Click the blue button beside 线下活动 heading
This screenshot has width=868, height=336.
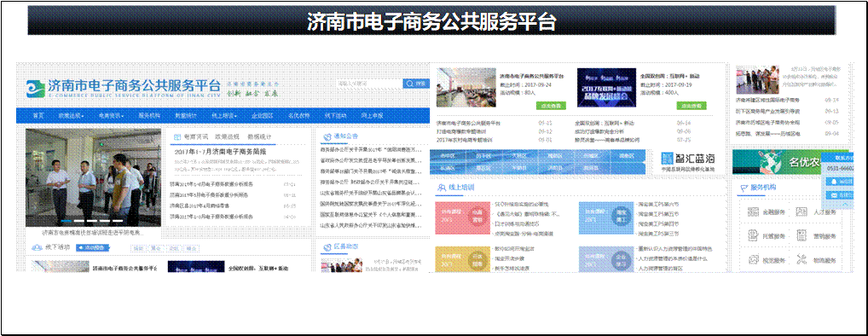click(x=92, y=248)
